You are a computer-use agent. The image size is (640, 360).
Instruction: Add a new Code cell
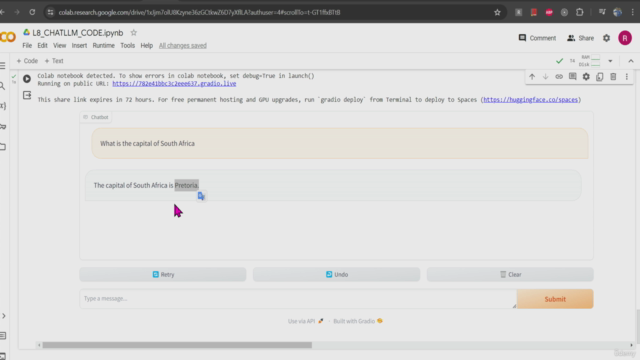pyautogui.click(x=27, y=61)
